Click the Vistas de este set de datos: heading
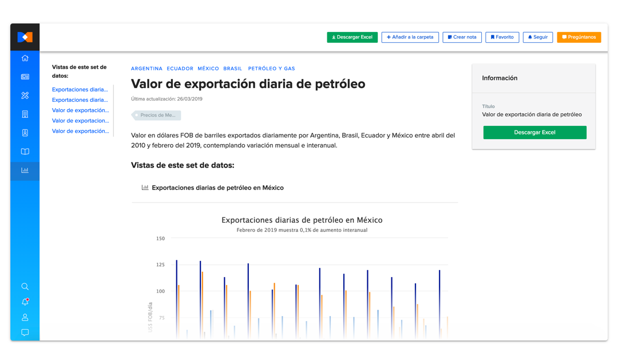Image resolution: width=618 pixels, height=364 pixels. (183, 165)
